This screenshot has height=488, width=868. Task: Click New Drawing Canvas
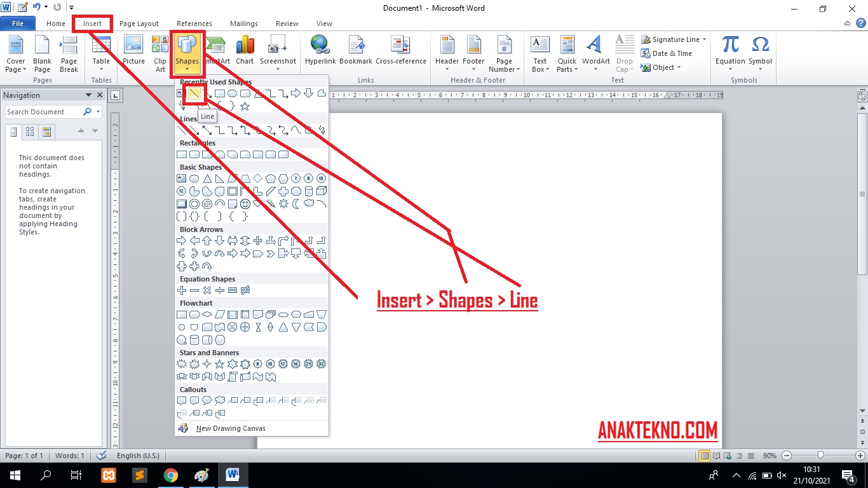(x=252, y=428)
